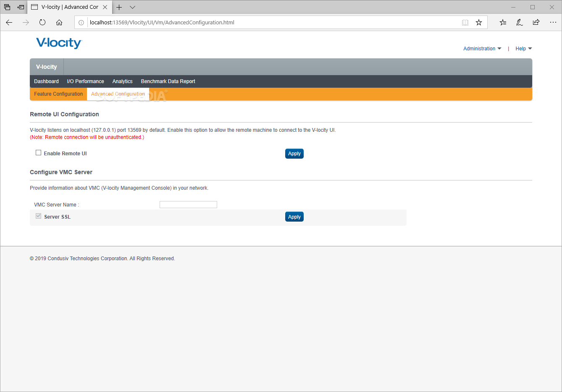
Task: Open the Benchmark Data Report
Action: [168, 81]
